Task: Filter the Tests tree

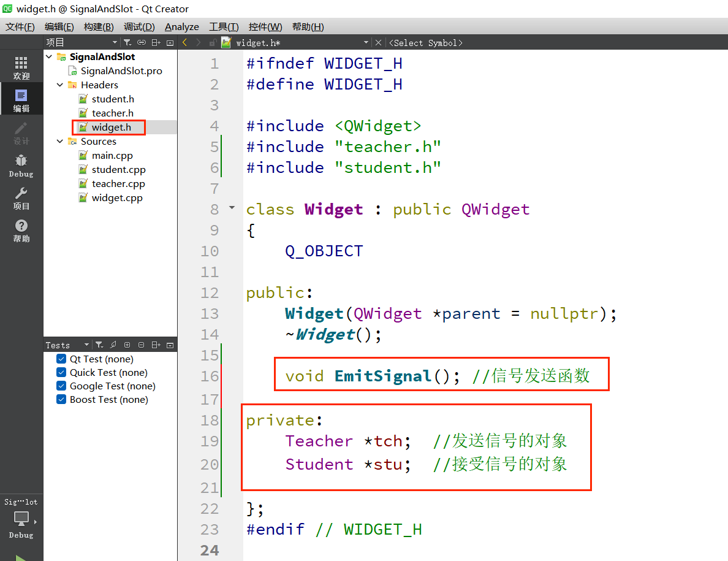Action: pos(99,345)
